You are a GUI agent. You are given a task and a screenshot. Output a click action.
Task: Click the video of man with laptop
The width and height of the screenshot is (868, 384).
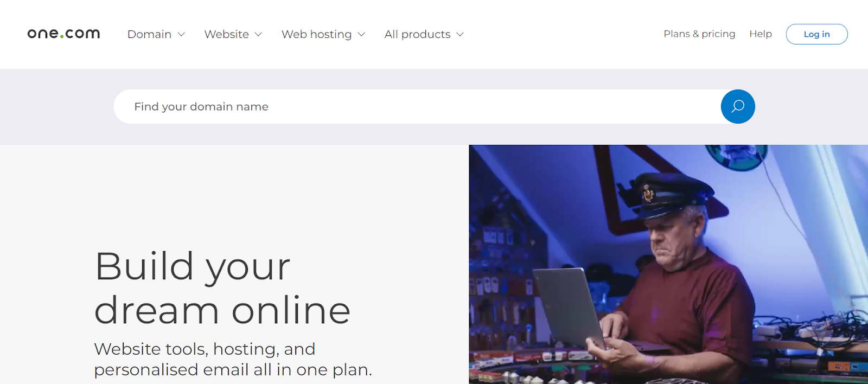(x=668, y=264)
